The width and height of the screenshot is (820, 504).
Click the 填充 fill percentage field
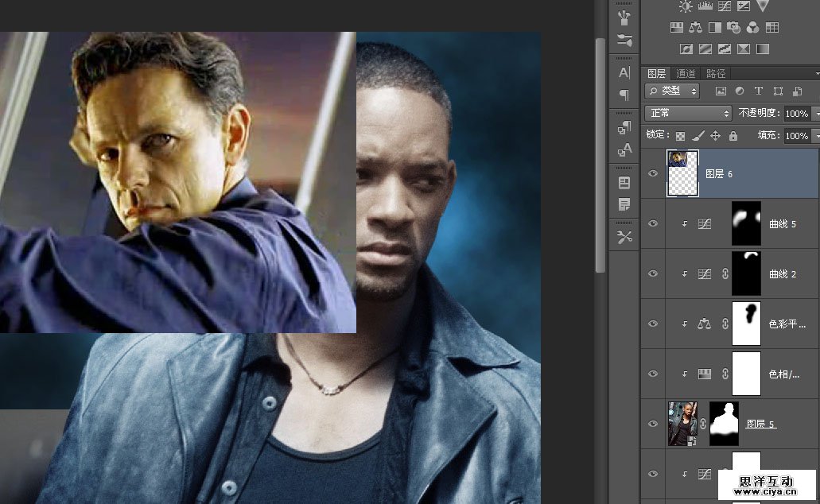click(796, 136)
